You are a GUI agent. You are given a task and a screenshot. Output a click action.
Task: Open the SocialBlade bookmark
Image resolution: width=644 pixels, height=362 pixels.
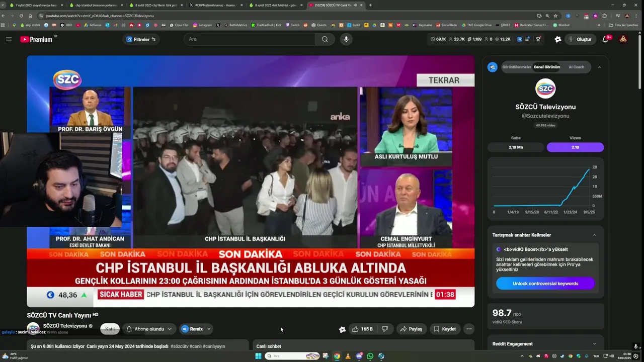447,25
